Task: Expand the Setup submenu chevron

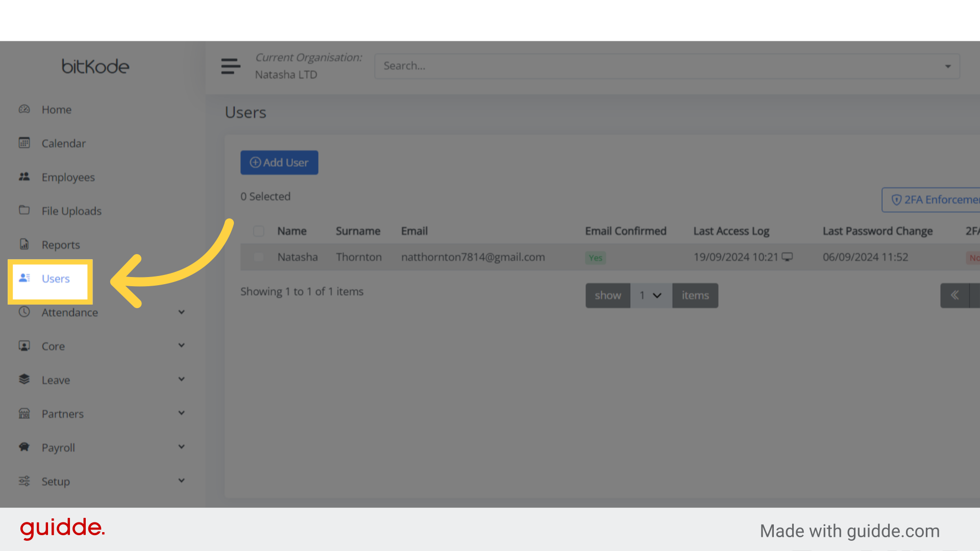Action: [x=181, y=481]
